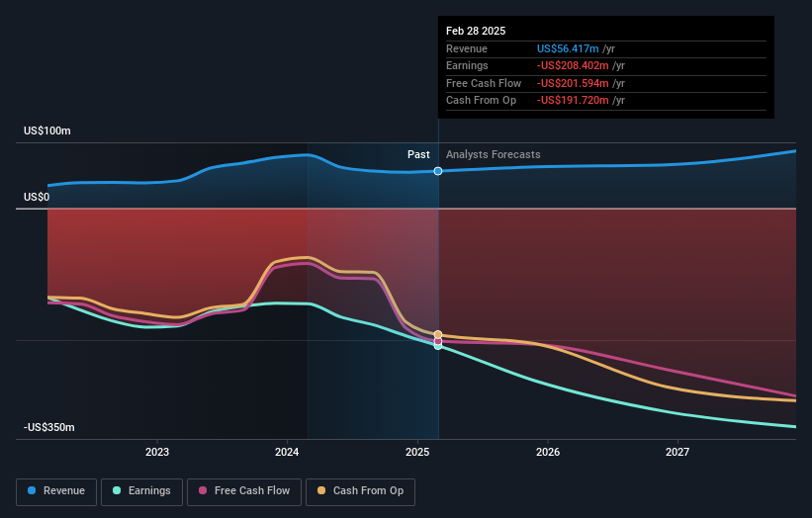Click the Past label on the chart
812x518 pixels.
coord(418,155)
